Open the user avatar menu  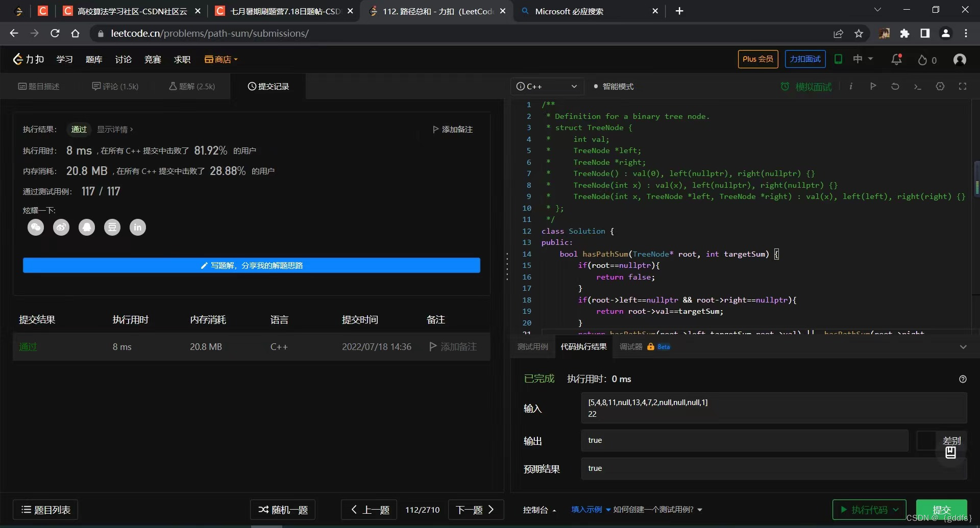(x=960, y=60)
